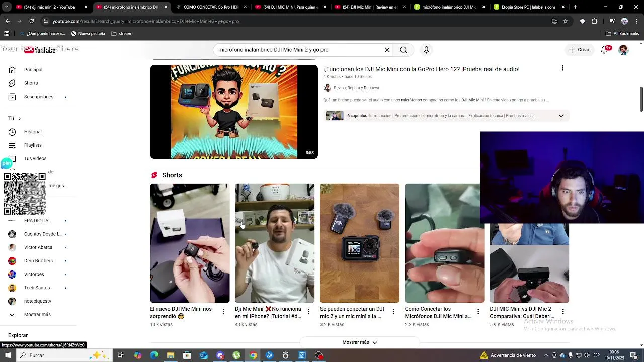Open Outlook from the taskbar
644x362 pixels.
[x=203, y=355]
